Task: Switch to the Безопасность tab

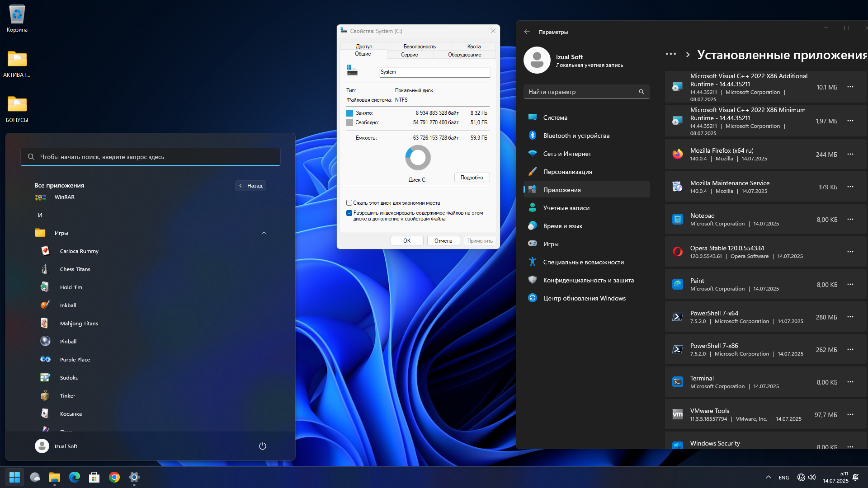Action: click(420, 46)
